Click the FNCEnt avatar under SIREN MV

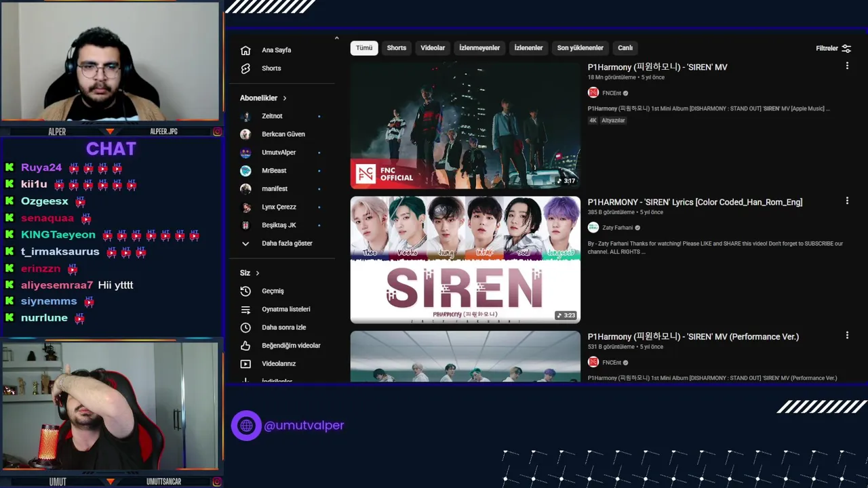pos(593,93)
